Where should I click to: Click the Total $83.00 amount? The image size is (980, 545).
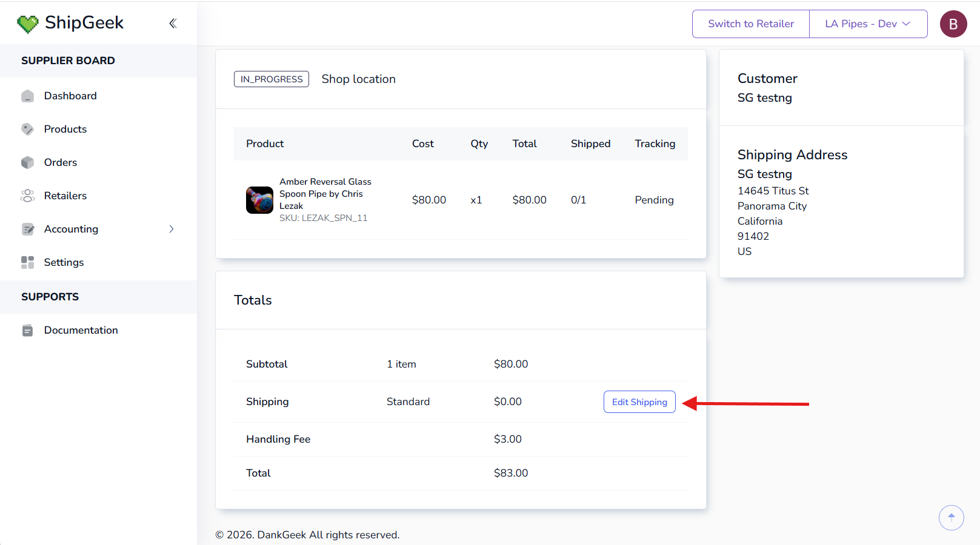(511, 473)
